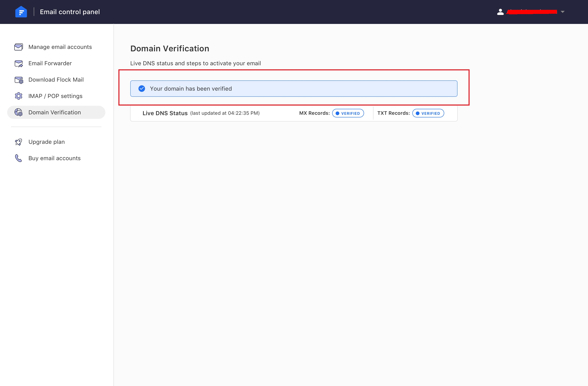Screen dimensions: 588x386
Task: Click the Domain Verification globe icon
Action: (19, 113)
